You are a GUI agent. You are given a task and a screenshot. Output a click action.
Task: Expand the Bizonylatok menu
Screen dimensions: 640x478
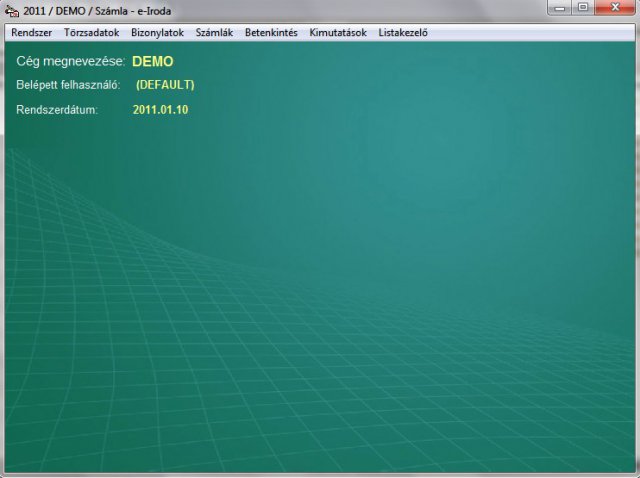(158, 32)
